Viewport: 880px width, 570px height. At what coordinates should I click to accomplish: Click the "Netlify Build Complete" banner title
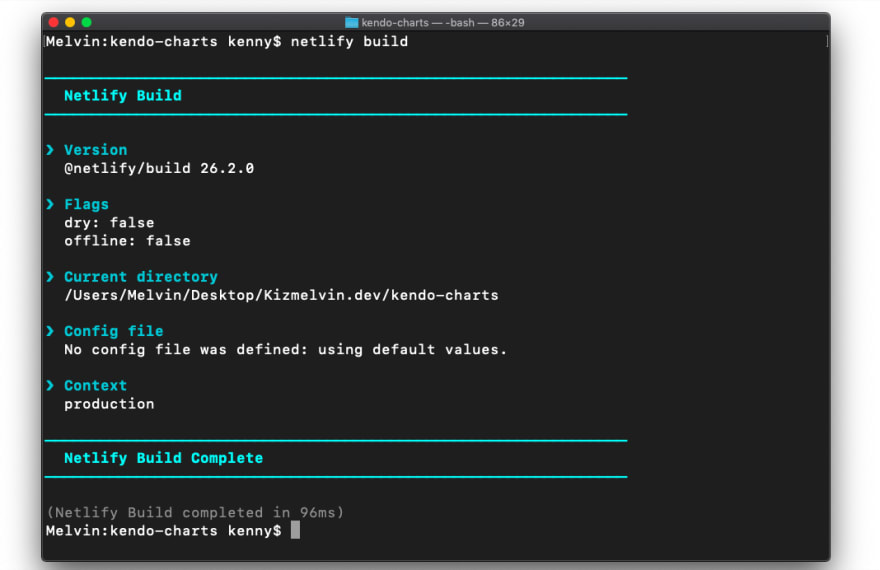163,458
